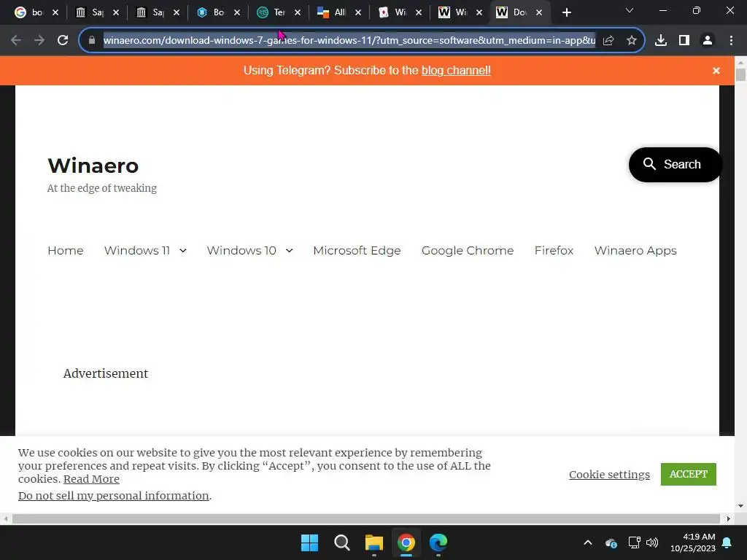
Task: Click the horizontal scrollbar thumb
Action: [366, 518]
